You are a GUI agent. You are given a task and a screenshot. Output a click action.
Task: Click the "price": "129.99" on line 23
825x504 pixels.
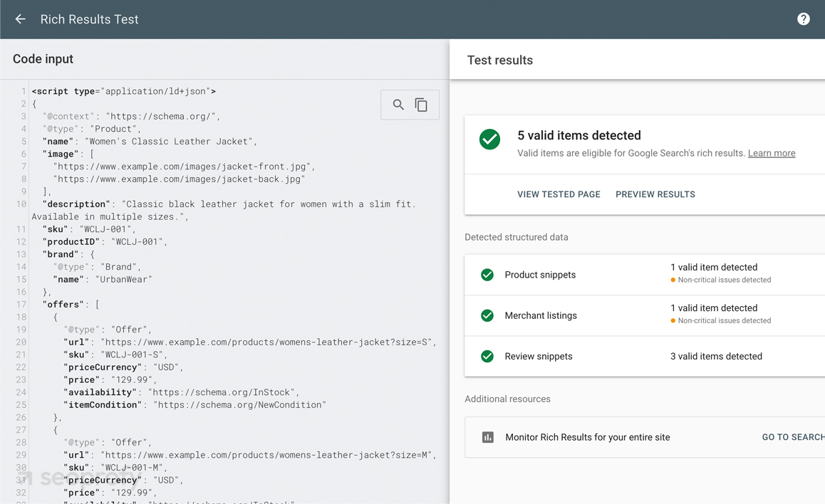click(110, 380)
